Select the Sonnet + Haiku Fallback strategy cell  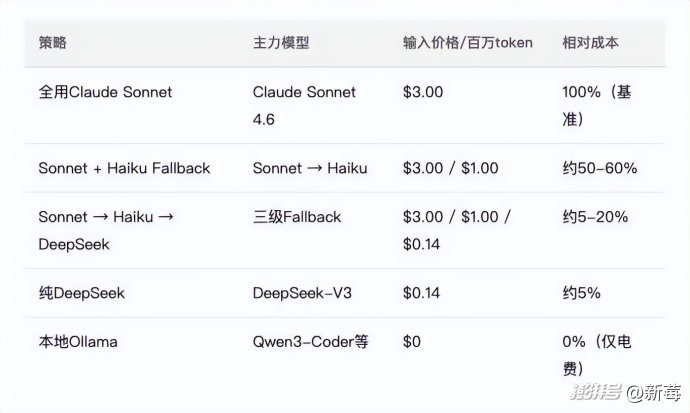pyautogui.click(x=124, y=168)
